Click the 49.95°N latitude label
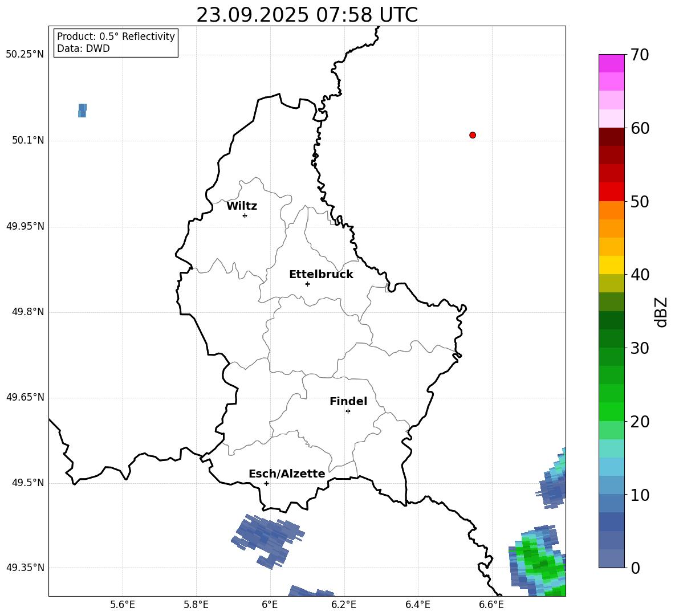Viewport: 675px width, 616px height. pyautogui.click(x=25, y=226)
